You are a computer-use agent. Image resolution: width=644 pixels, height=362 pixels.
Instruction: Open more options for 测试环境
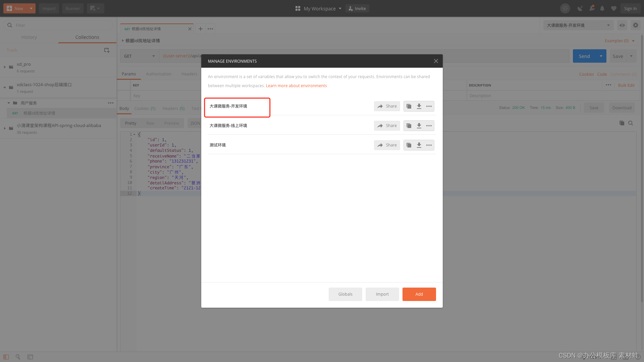[429, 145]
